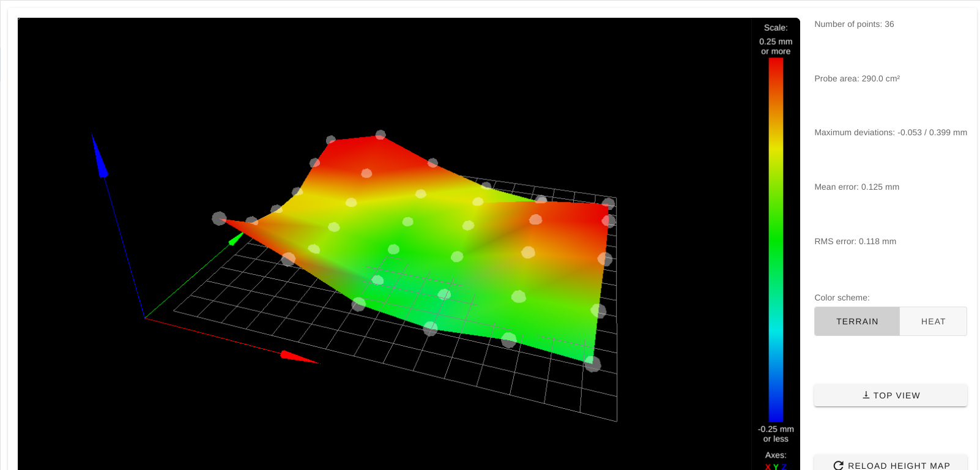The height and width of the screenshot is (470, 980).
Task: Click '0.25 mm or more' scale label
Action: [x=776, y=47]
